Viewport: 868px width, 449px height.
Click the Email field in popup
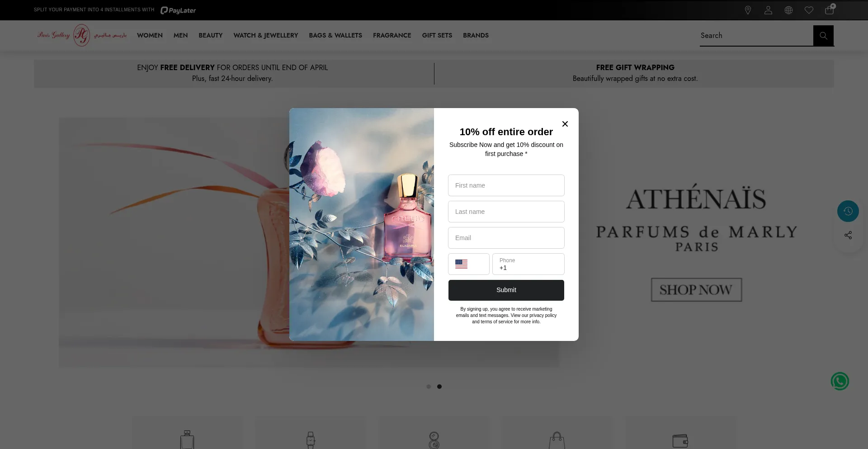(x=506, y=238)
